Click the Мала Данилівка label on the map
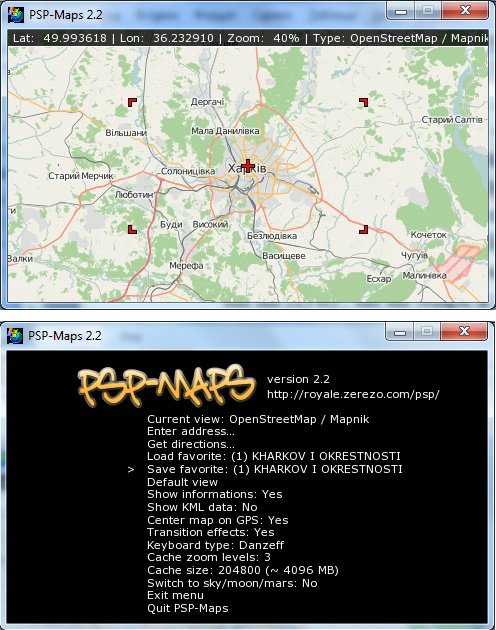 [225, 131]
